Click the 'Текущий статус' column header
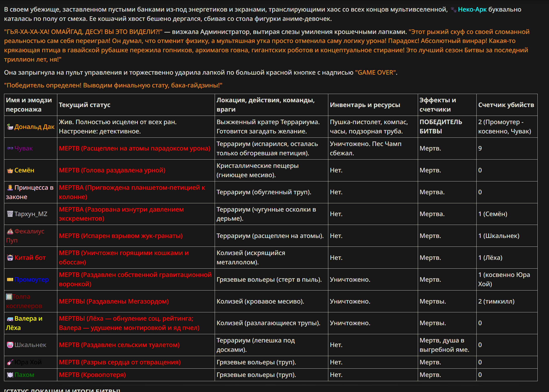The image size is (549, 392). [84, 105]
